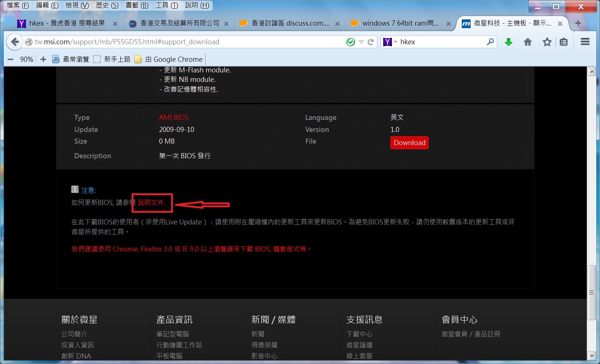Click AMI BIOS type link
Image resolution: width=600 pixels, height=364 pixels.
pos(174,117)
